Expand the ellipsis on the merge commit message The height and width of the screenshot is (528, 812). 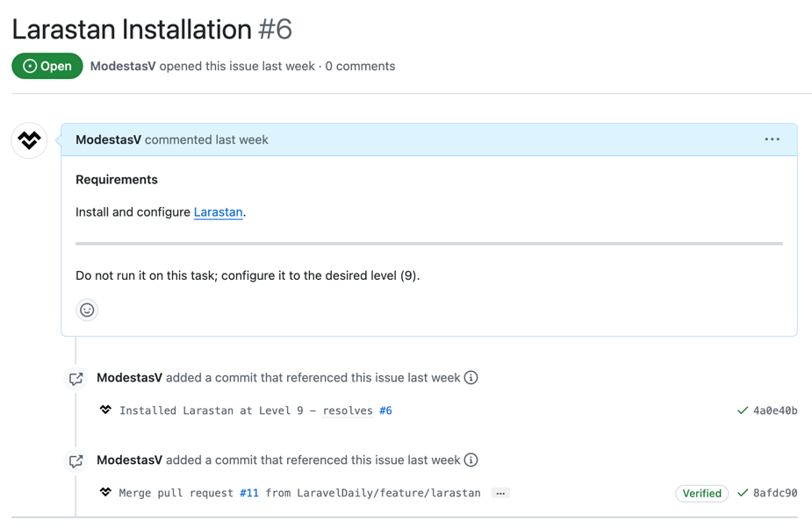tap(500, 493)
